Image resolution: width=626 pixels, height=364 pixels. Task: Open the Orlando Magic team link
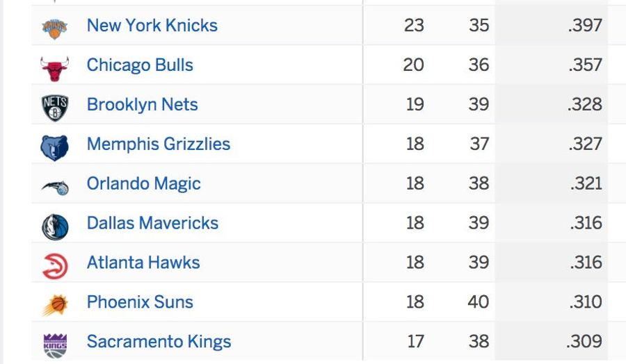click(144, 183)
